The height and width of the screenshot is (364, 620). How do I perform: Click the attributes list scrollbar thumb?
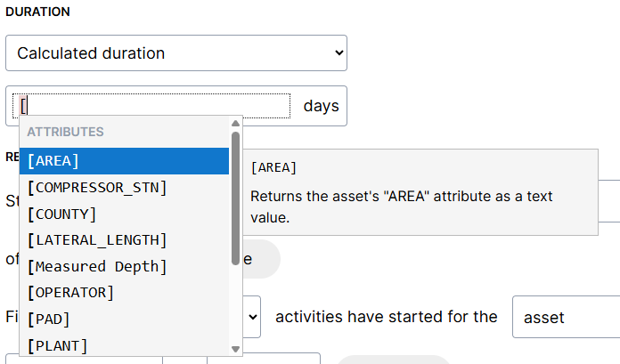point(236,191)
